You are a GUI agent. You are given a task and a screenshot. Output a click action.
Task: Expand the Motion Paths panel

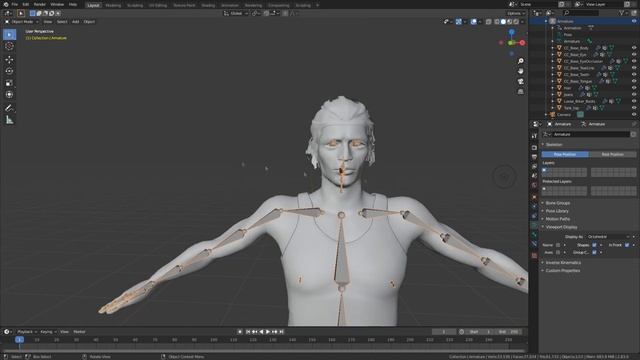coord(558,219)
